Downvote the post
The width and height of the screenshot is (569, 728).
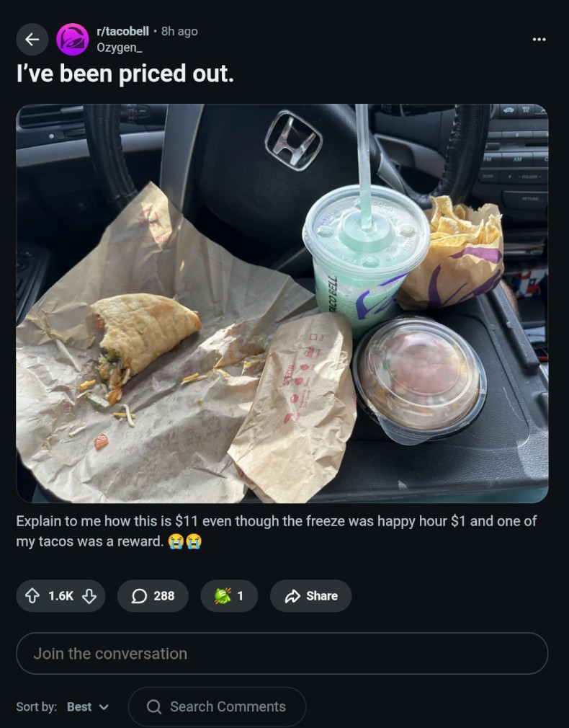89,595
